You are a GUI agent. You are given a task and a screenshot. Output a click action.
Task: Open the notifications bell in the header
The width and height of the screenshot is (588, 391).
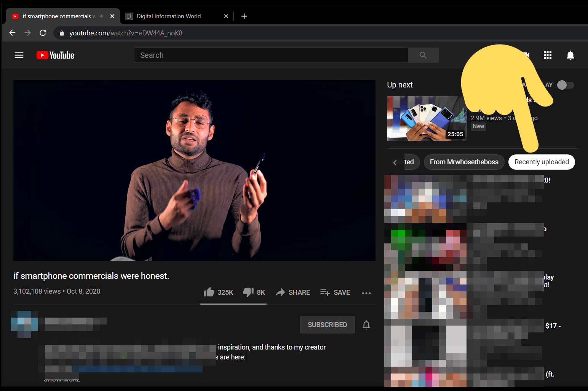(570, 55)
